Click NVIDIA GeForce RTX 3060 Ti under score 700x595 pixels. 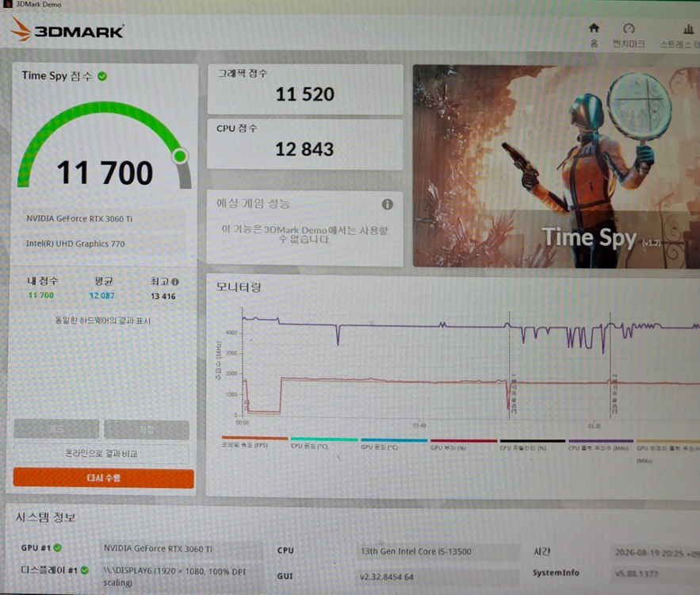click(79, 218)
